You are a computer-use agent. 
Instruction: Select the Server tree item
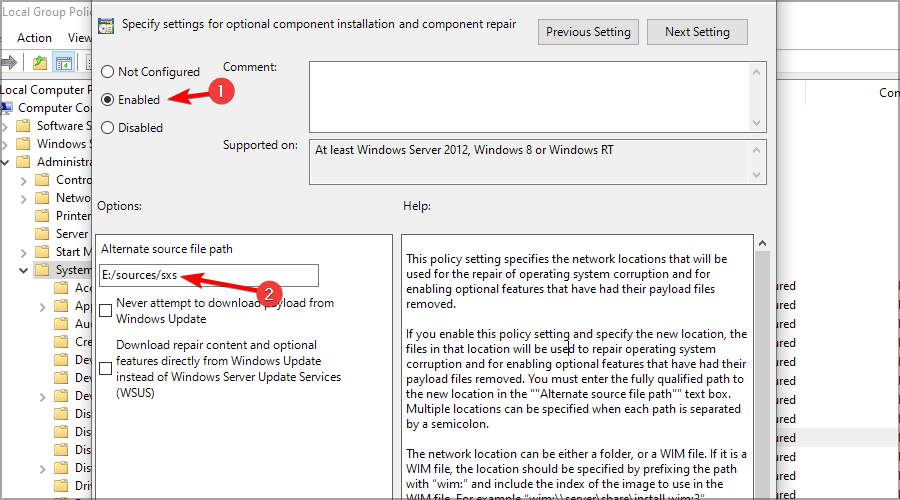tap(72, 234)
